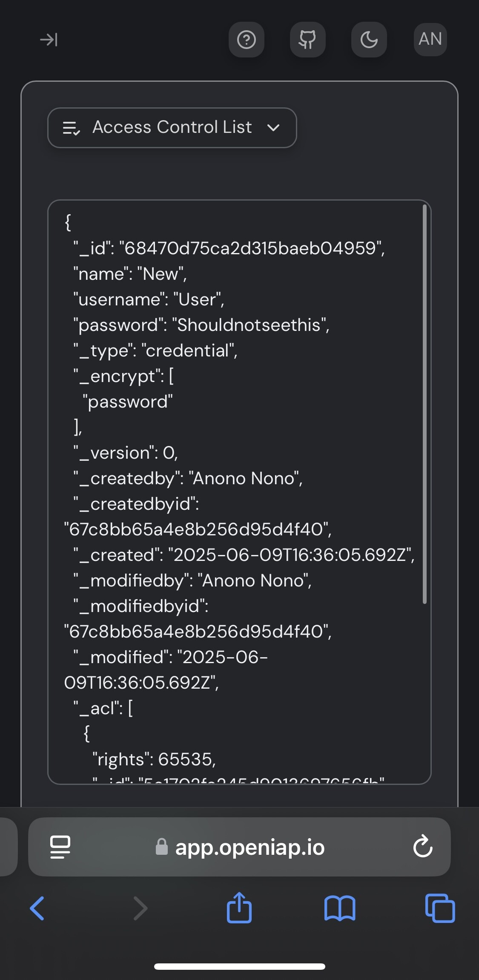Image resolution: width=479 pixels, height=980 pixels.
Task: Go back with Safari's back arrow
Action: [x=37, y=908]
